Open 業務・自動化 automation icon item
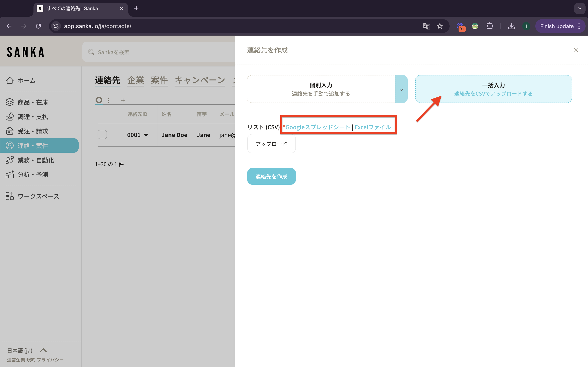This screenshot has height=367, width=588. [x=10, y=160]
